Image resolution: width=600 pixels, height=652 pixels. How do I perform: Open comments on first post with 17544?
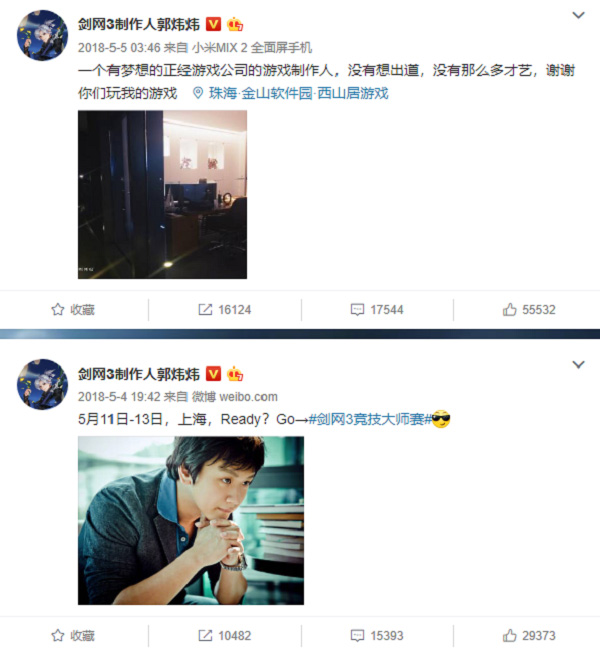[377, 310]
